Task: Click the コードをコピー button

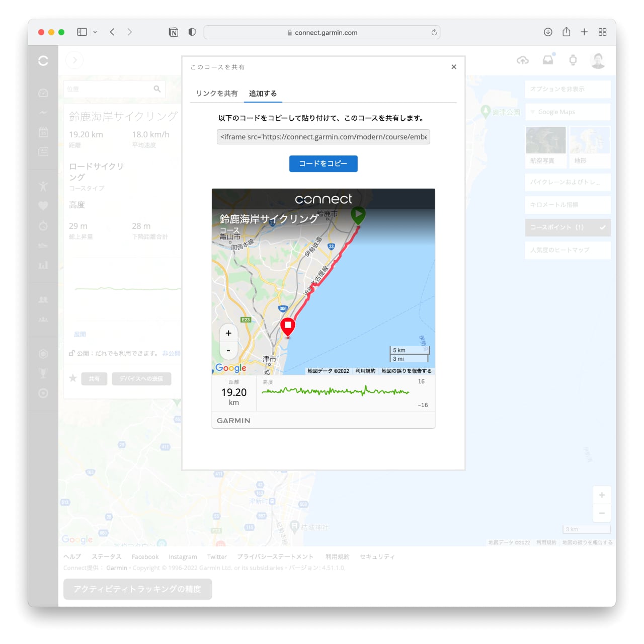Action: (x=323, y=164)
